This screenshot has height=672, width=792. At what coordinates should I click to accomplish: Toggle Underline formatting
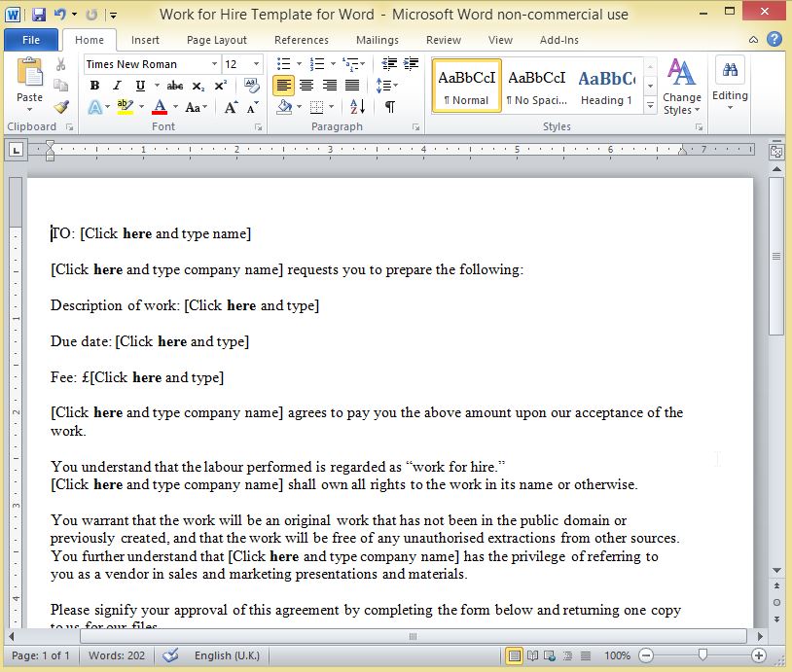coord(140,86)
